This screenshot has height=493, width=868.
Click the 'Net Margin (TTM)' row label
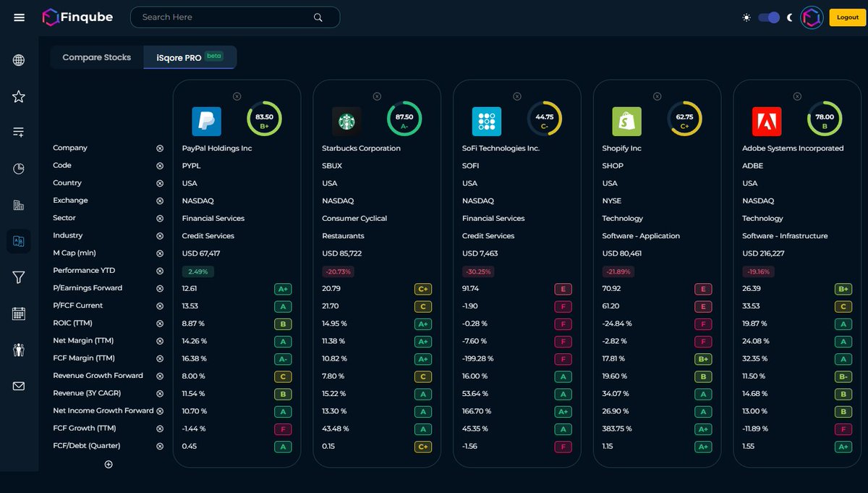click(83, 340)
